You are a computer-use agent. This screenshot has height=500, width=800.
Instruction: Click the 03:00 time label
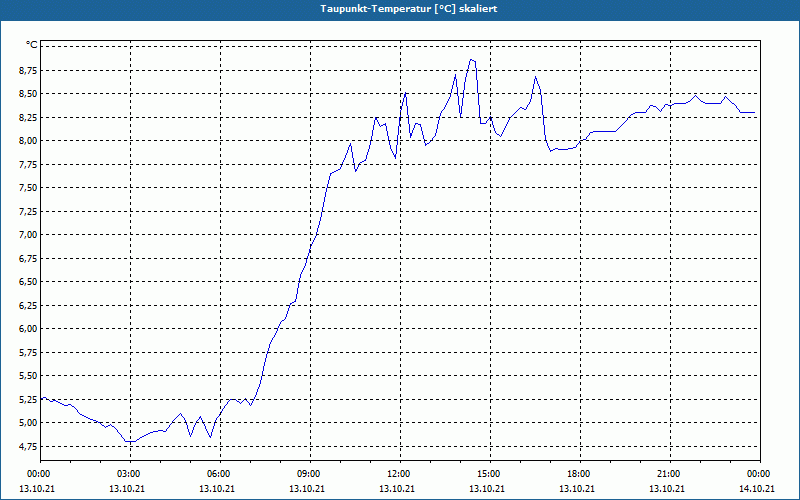pos(131,474)
